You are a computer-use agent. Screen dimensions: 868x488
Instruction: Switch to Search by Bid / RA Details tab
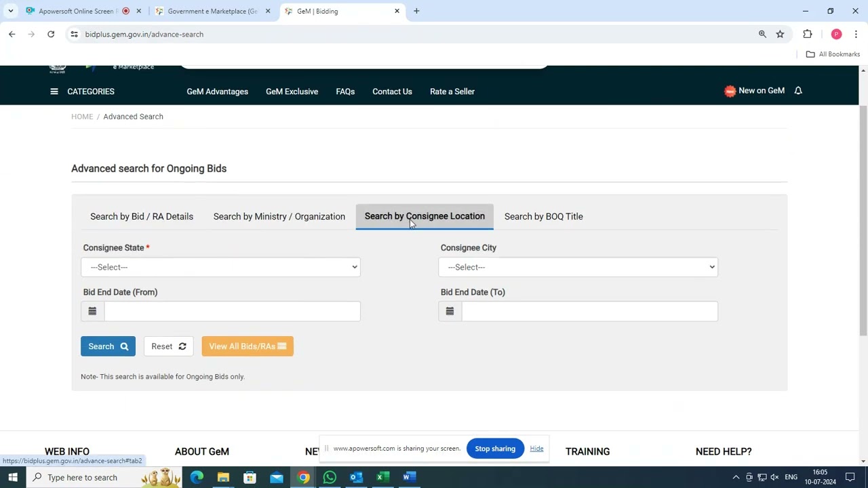pos(142,216)
